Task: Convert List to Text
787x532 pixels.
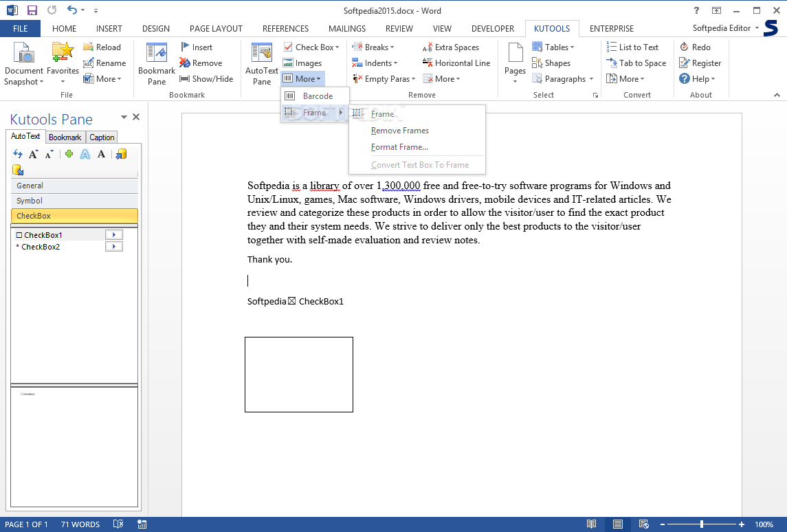Action: pos(632,47)
